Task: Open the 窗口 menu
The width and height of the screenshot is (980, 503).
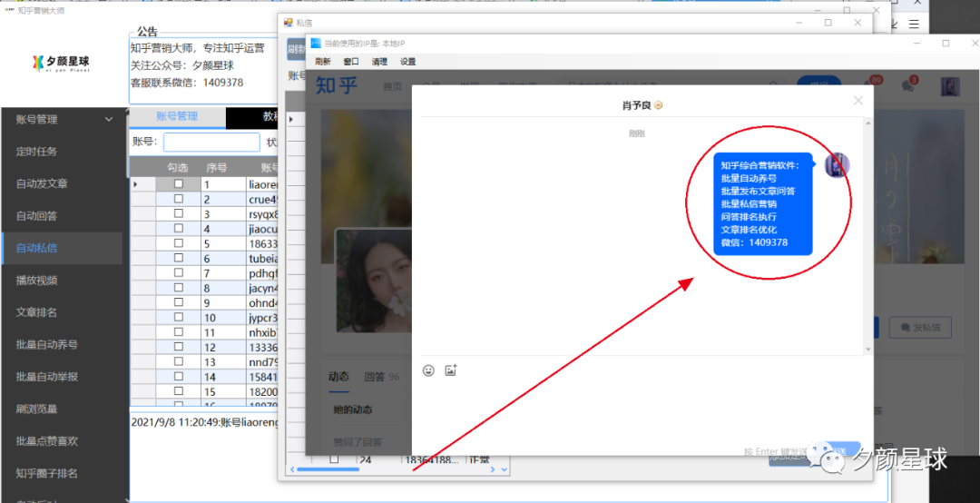Action: [x=351, y=62]
